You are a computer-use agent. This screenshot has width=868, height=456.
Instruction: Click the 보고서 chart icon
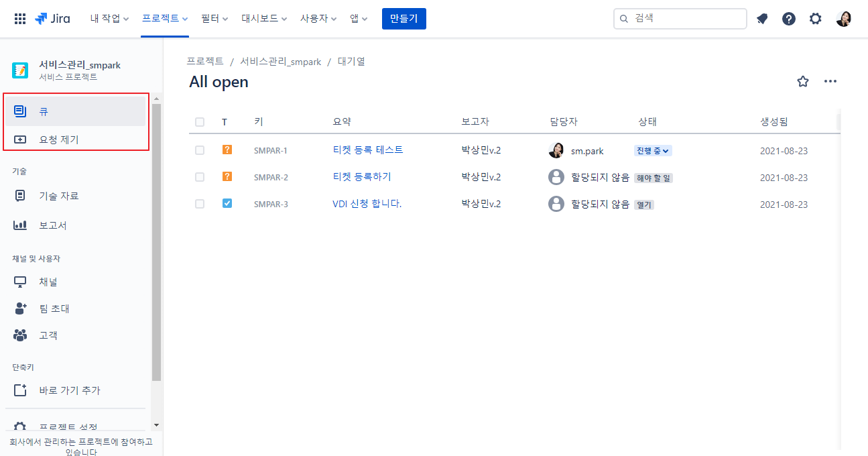20,225
